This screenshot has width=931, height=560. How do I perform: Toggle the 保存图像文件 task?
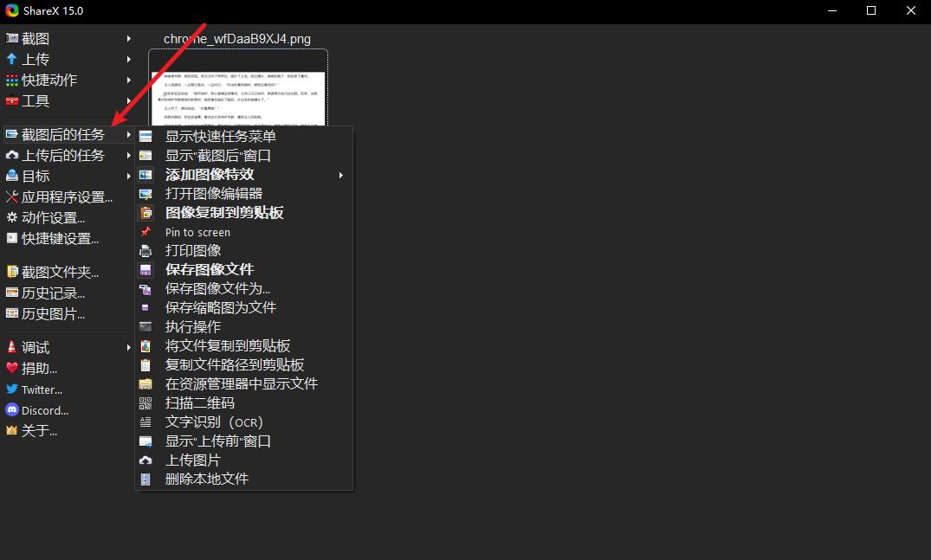(x=244, y=270)
